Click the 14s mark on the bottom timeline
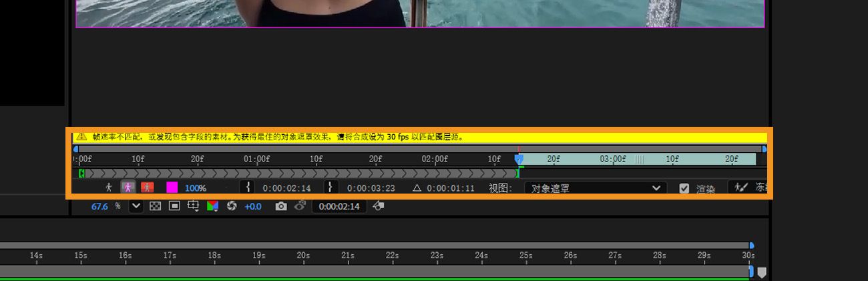 pyautogui.click(x=36, y=256)
